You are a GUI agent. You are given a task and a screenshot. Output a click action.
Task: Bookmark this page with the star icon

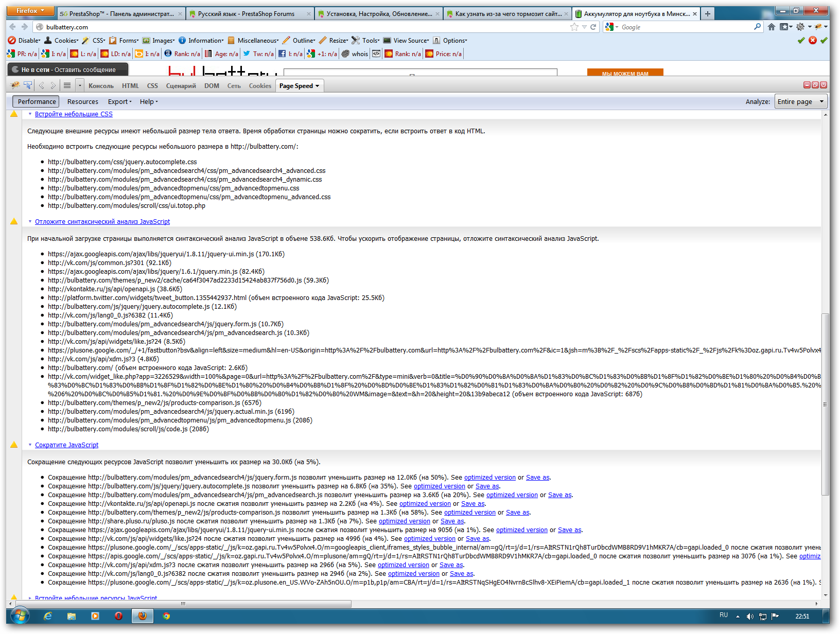coord(574,27)
